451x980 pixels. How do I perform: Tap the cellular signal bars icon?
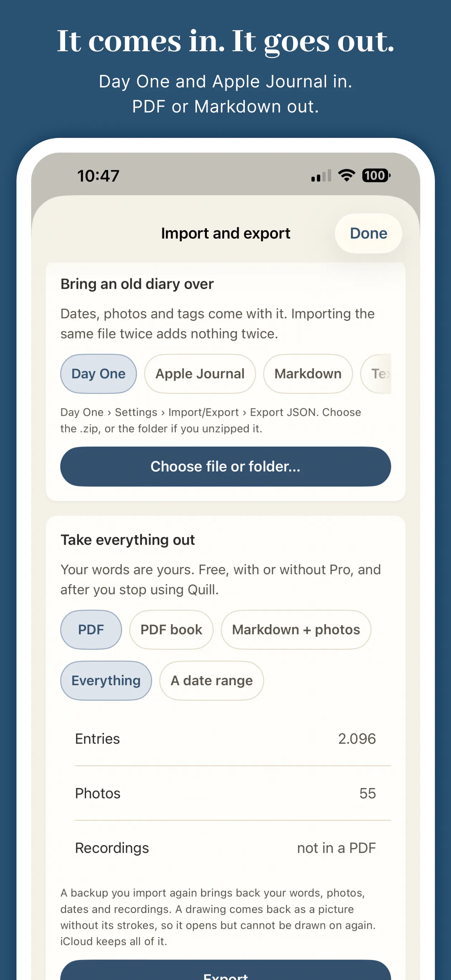pyautogui.click(x=321, y=176)
